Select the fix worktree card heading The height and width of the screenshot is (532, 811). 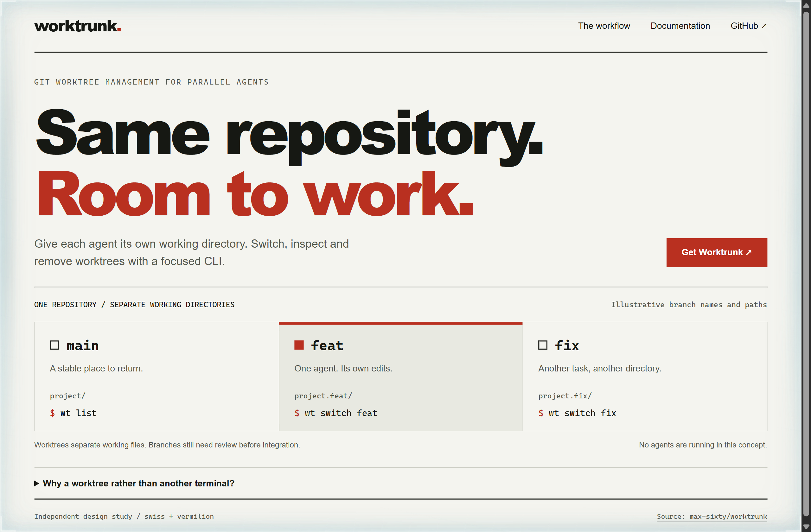[567, 345]
